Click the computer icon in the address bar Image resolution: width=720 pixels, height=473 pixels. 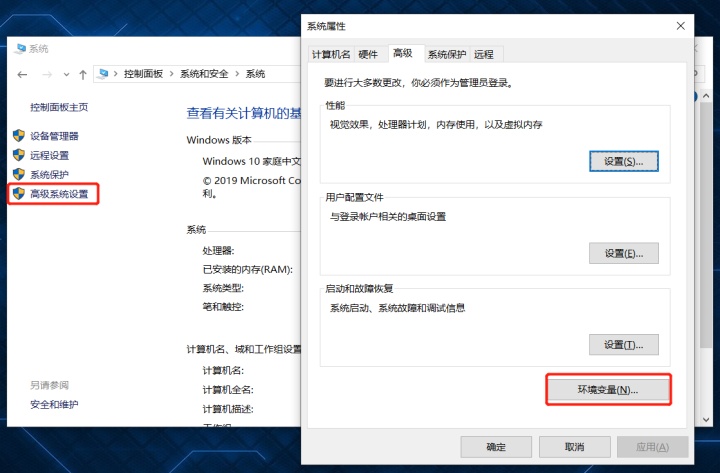(x=103, y=74)
